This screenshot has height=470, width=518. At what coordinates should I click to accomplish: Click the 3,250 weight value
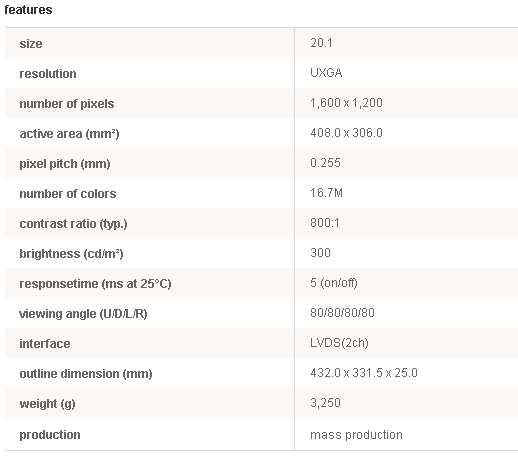[x=325, y=403]
